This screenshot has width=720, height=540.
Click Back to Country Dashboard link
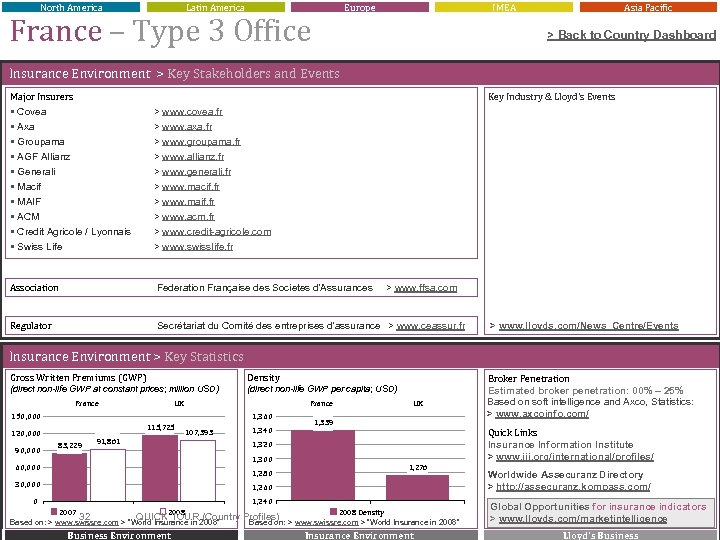pyautogui.click(x=631, y=35)
